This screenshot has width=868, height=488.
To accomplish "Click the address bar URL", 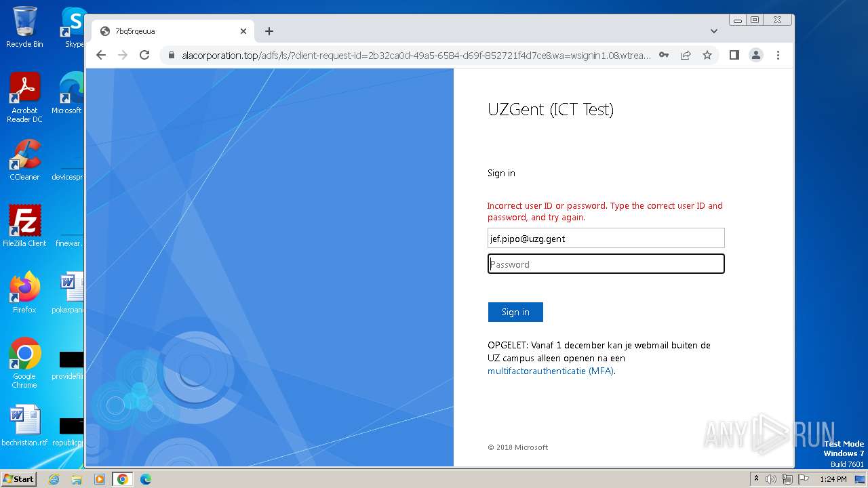I will (416, 55).
